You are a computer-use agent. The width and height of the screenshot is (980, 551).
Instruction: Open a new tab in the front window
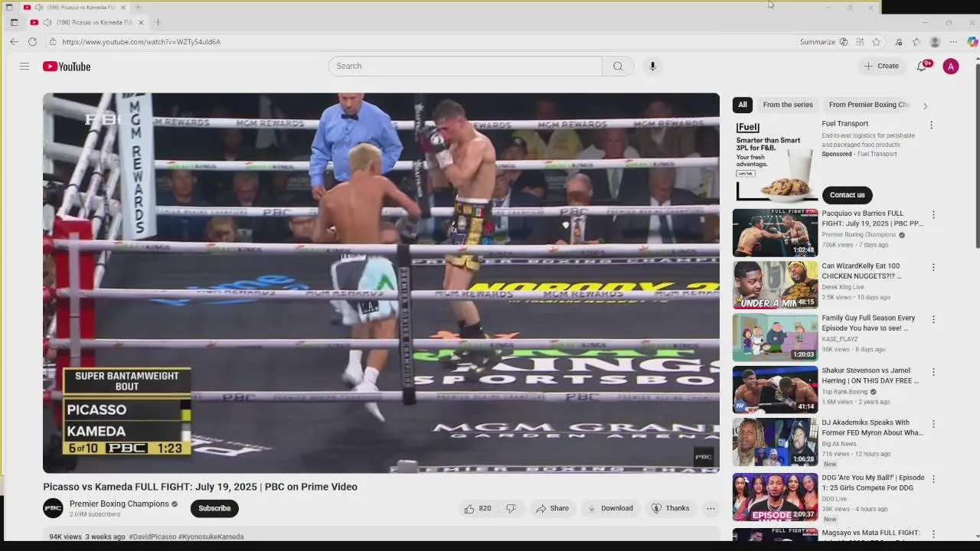(158, 22)
